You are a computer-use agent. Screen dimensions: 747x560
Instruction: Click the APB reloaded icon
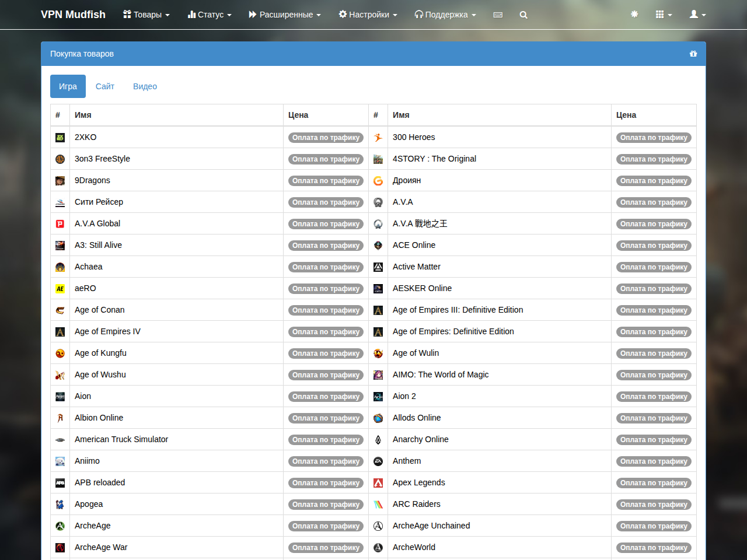pos(60,483)
